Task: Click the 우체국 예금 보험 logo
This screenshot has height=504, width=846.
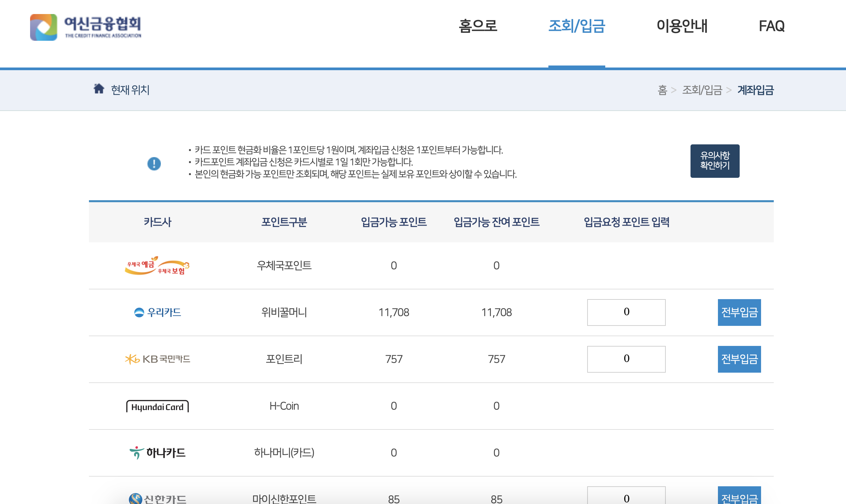Action: (x=157, y=266)
